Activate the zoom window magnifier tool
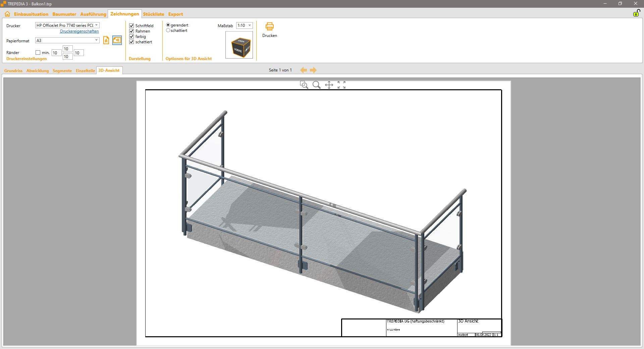This screenshot has width=644, height=349. pos(304,85)
